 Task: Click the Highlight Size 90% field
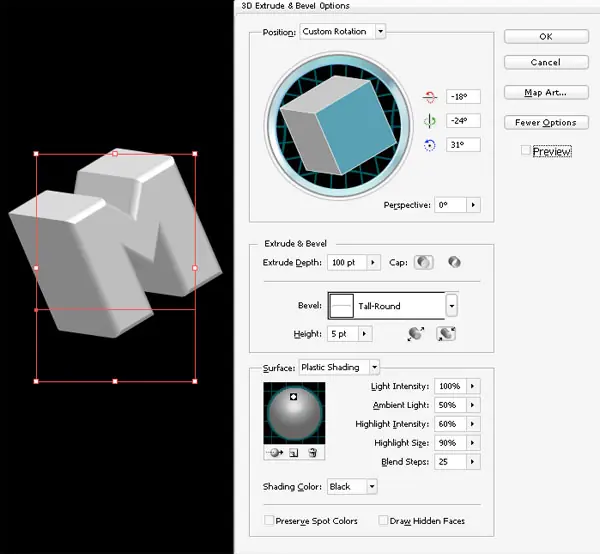click(x=450, y=443)
